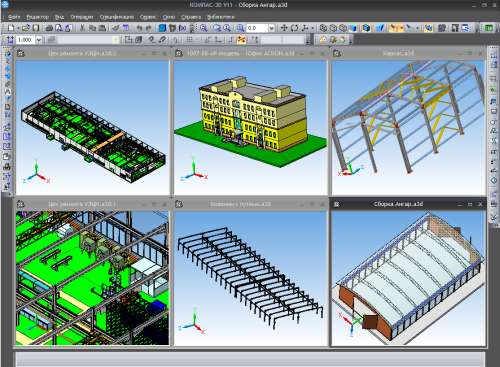
Task: Click the zoom window magnifier icon
Action: point(203,28)
